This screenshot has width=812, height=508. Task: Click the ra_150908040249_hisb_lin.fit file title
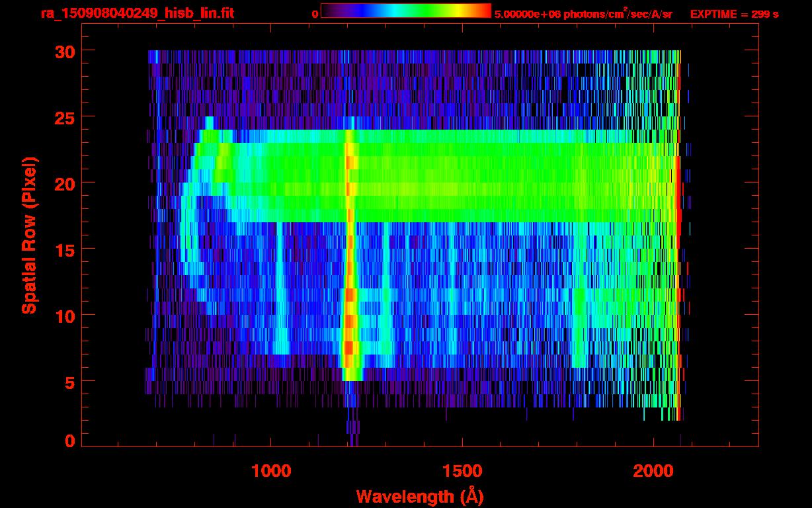point(137,13)
